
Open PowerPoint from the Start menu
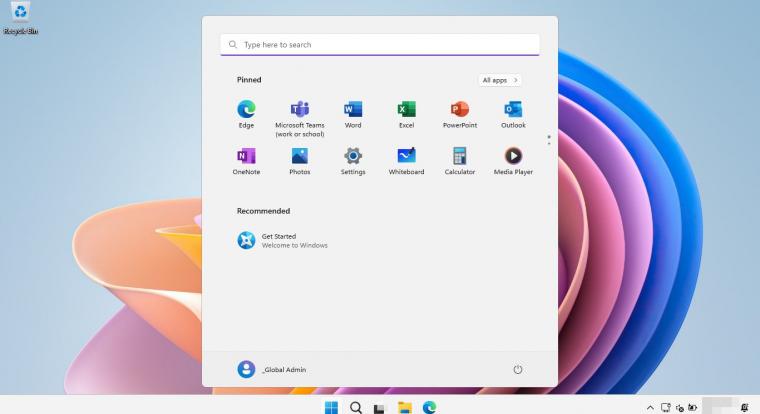coord(460,114)
